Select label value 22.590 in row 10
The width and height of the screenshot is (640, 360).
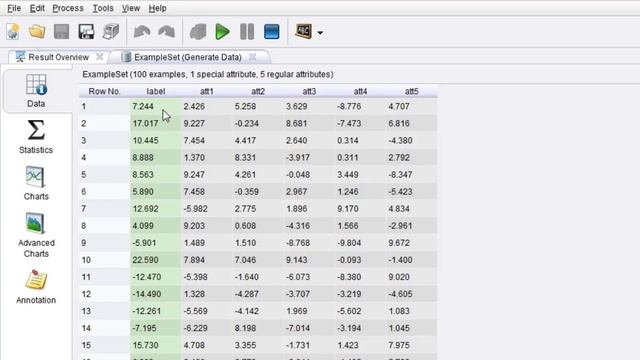point(145,260)
